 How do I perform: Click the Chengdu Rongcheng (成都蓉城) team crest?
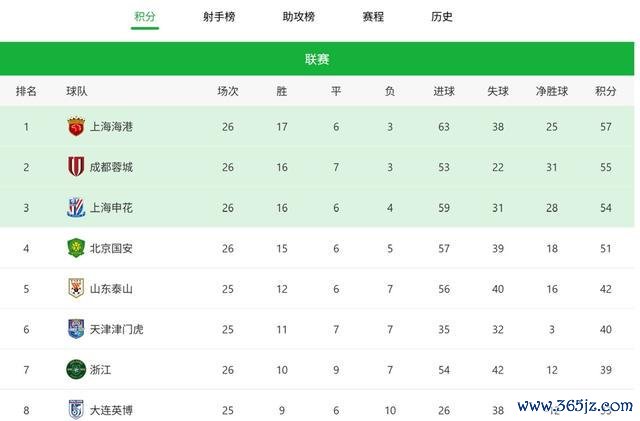76,167
